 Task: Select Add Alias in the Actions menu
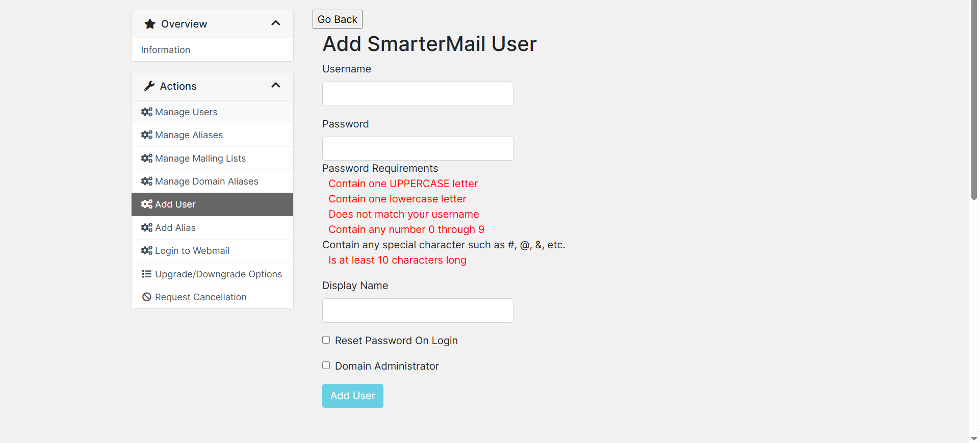(x=175, y=228)
